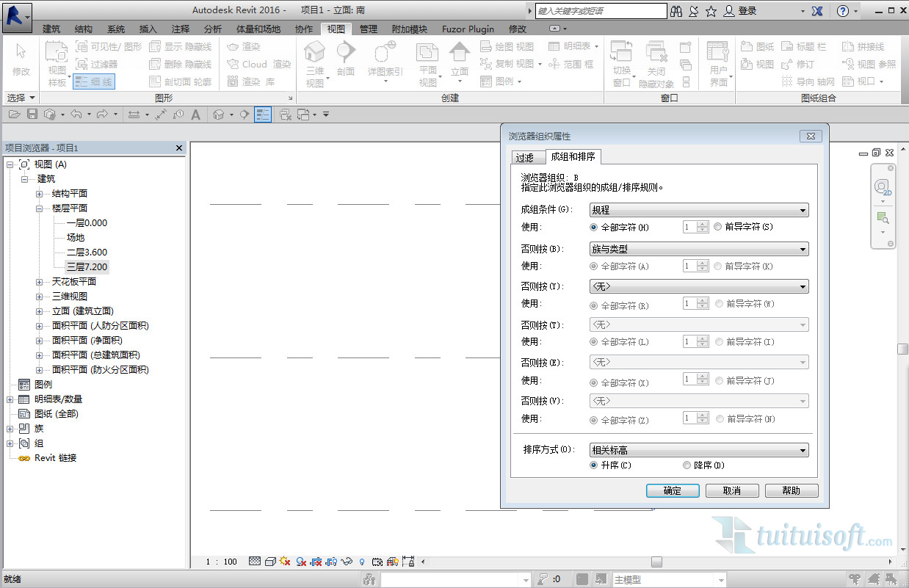Select the 降序 (Descending) radio button
The width and height of the screenshot is (909, 588).
click(687, 465)
